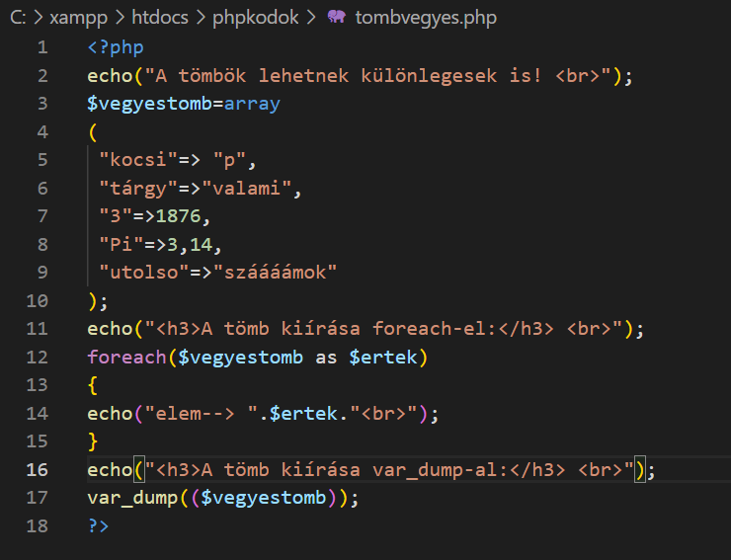The height and width of the screenshot is (560, 731).
Task: Select line number 1 in the gutter
Action: [x=41, y=47]
